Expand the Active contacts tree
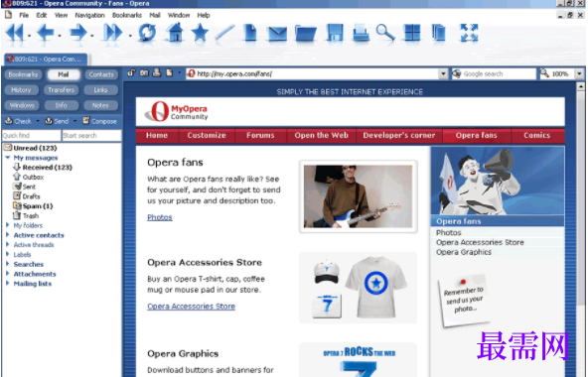 click(8, 235)
